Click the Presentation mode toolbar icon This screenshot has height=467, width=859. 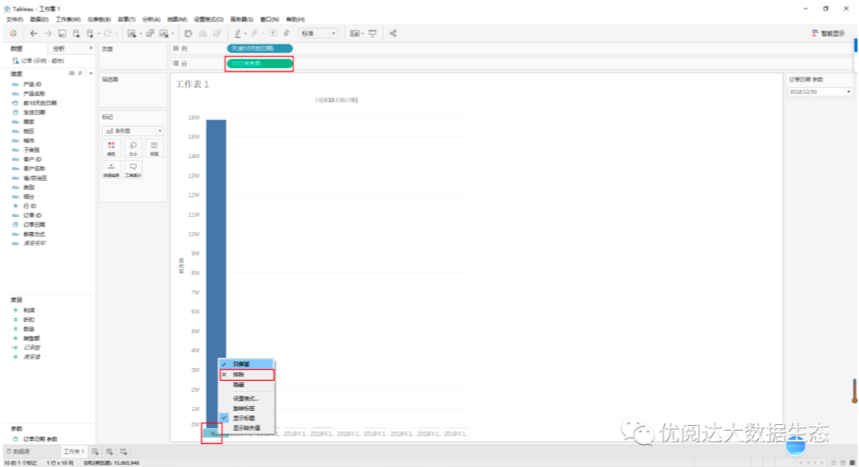(x=373, y=33)
